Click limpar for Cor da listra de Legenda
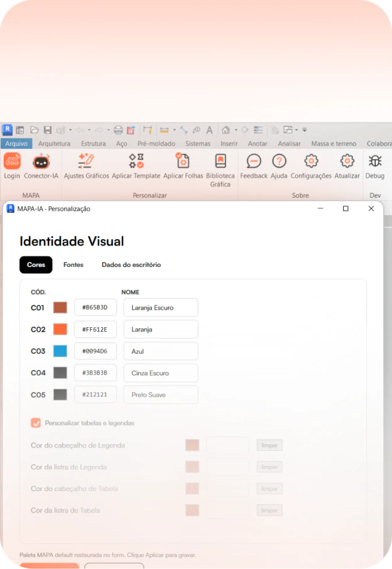392x569 pixels. pyautogui.click(x=269, y=467)
